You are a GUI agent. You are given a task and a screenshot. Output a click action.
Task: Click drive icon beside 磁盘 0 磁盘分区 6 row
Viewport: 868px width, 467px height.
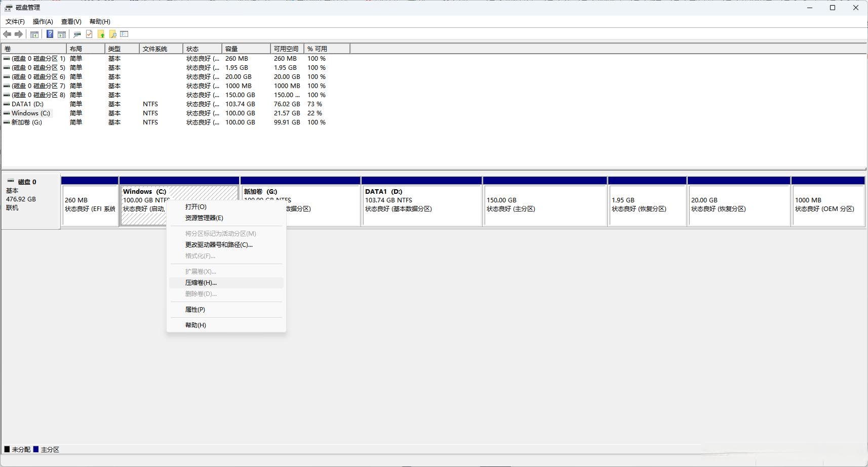7,77
